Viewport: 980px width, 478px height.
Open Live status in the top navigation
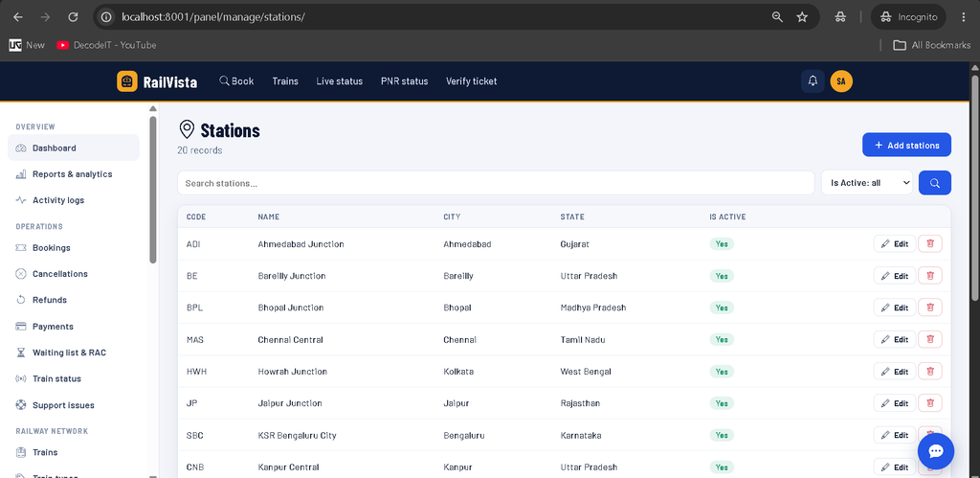pyautogui.click(x=340, y=81)
